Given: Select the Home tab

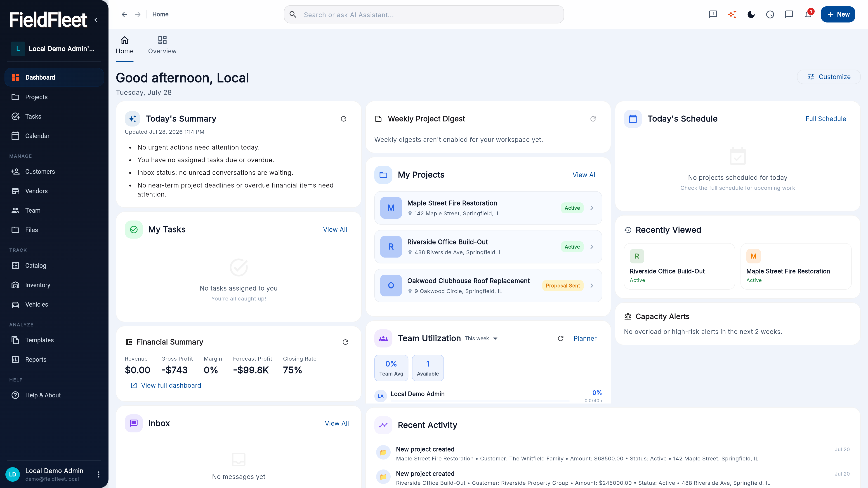Looking at the screenshot, I should (125, 45).
